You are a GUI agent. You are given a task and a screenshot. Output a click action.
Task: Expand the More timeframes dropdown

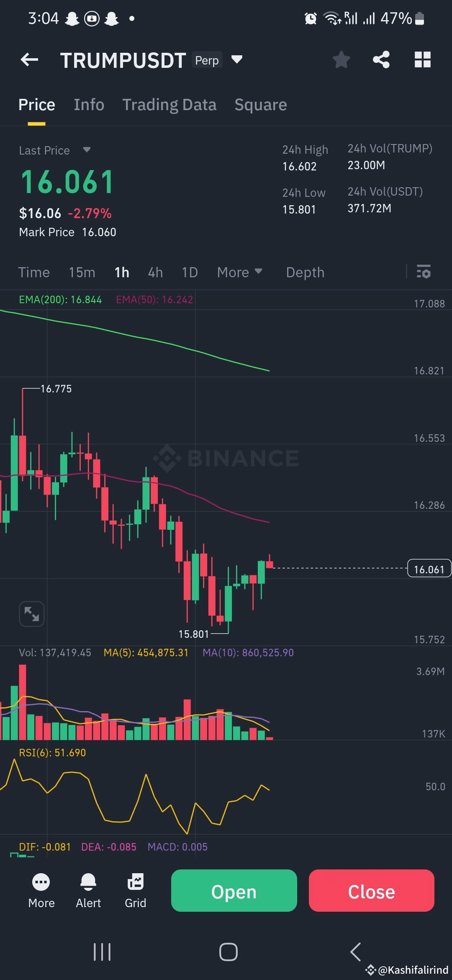239,272
